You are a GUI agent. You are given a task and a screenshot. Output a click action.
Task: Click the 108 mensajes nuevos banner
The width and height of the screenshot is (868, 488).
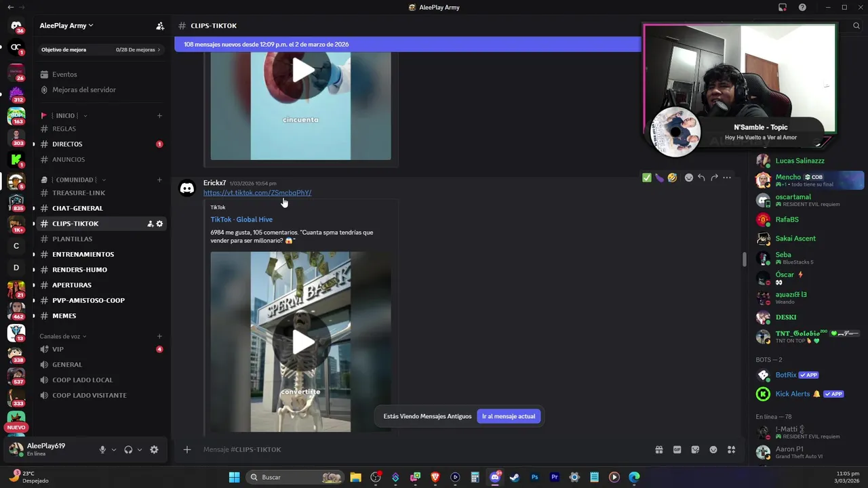click(x=407, y=44)
